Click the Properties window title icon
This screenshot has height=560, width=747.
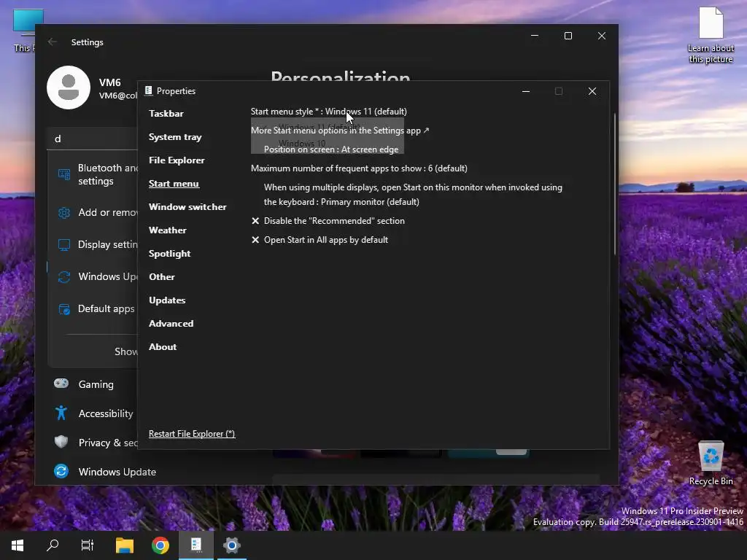(148, 90)
